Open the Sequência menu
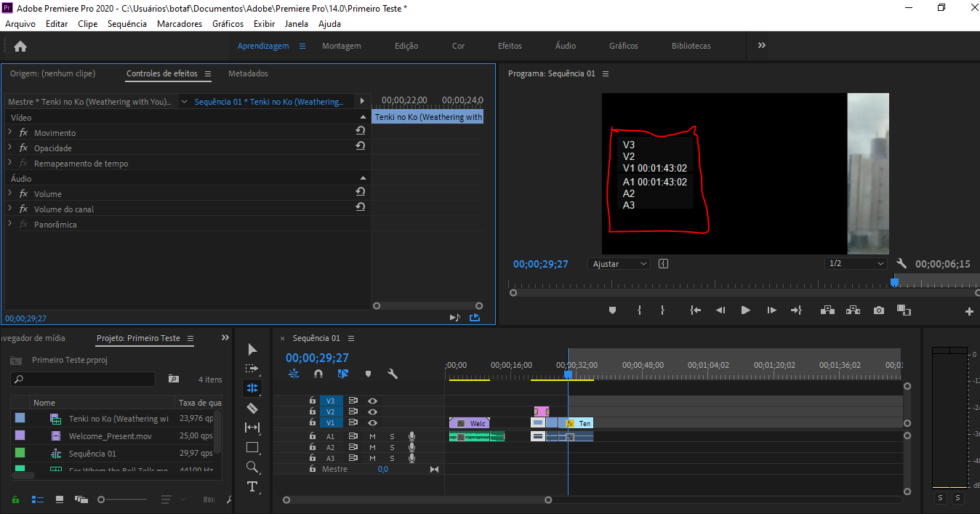The width and height of the screenshot is (980, 514). pos(126,23)
